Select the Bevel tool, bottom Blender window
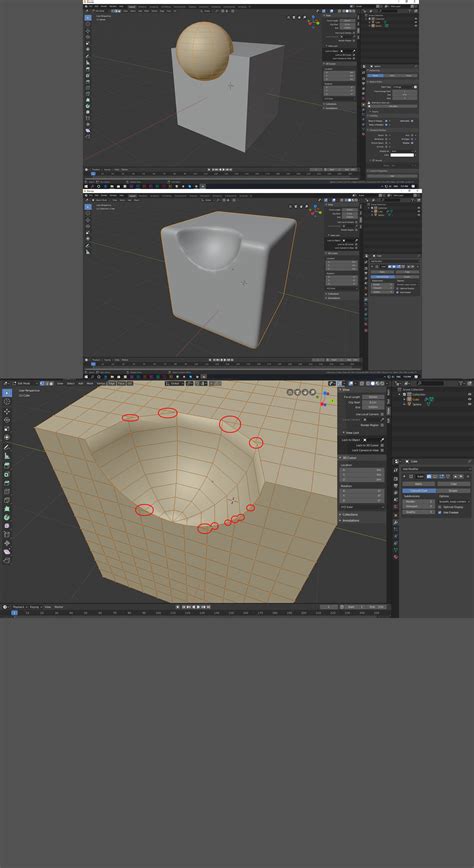Viewport: 474px width, 868px height. 7,483
